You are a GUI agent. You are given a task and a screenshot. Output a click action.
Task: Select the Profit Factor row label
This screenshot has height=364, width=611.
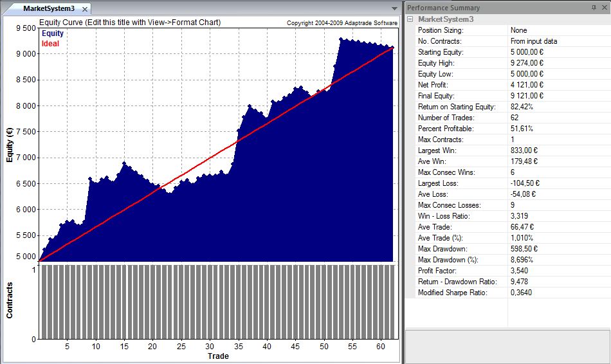coord(437,270)
